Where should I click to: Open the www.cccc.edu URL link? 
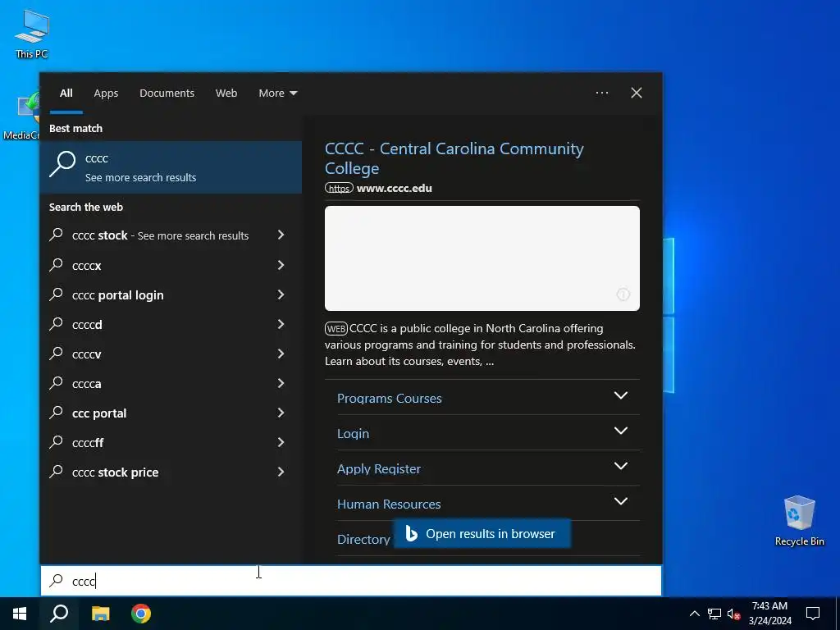(x=395, y=188)
